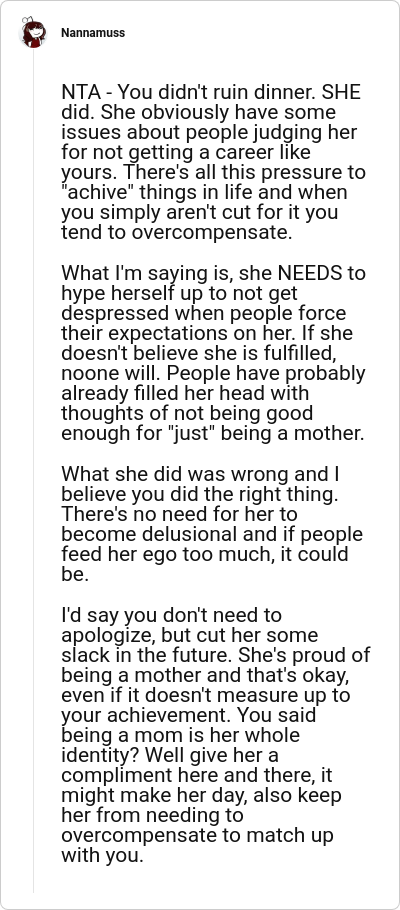Open Nannamuss's avatar image
400x910 pixels.
pyautogui.click(x=33, y=32)
